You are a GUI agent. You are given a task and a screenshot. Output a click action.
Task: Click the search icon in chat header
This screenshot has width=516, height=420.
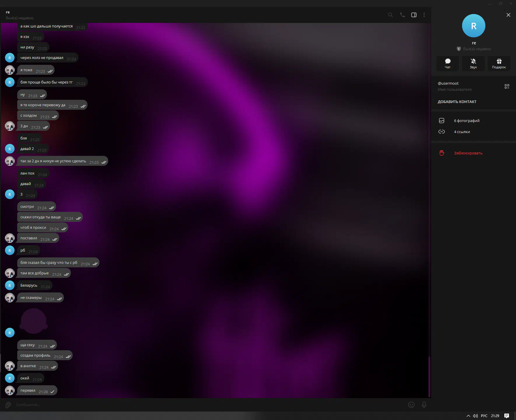390,15
